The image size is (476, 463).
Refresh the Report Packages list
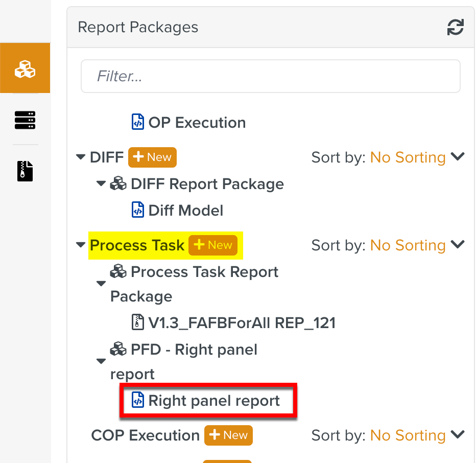tap(456, 27)
